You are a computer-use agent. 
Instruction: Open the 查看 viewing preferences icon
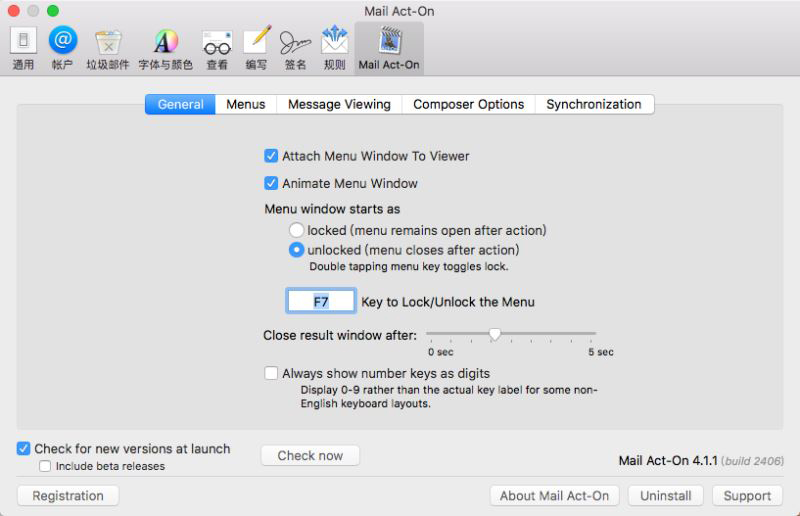[217, 48]
